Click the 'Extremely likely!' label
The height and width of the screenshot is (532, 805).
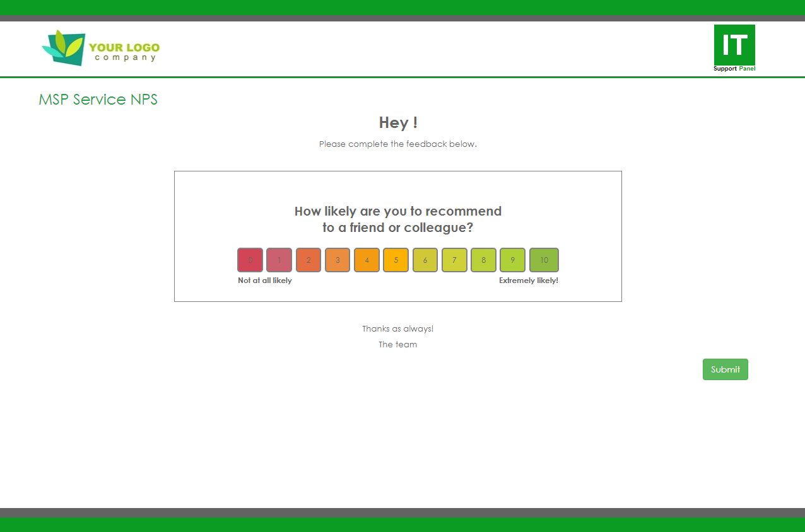528,280
